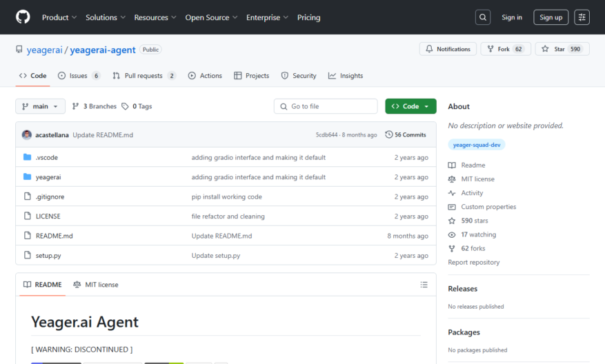
Task: Open the 17 watching link
Action: tap(479, 234)
